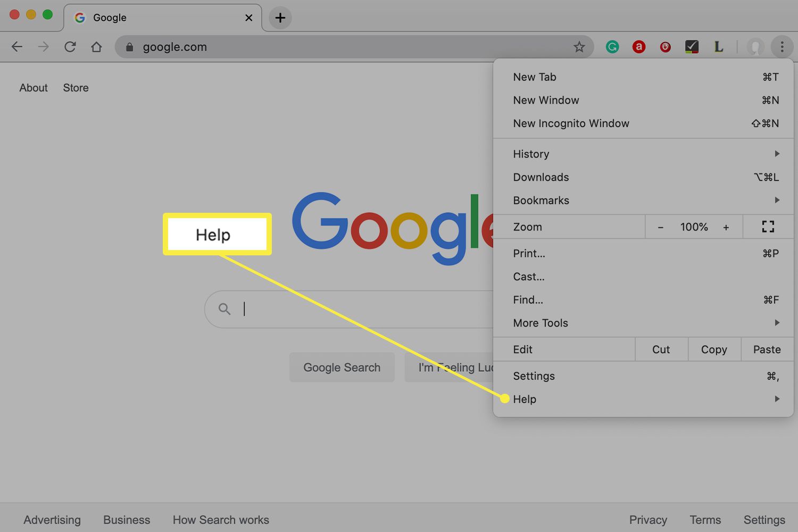Expand the More Tools submenu
Screen dimensions: 798x532
click(643, 323)
